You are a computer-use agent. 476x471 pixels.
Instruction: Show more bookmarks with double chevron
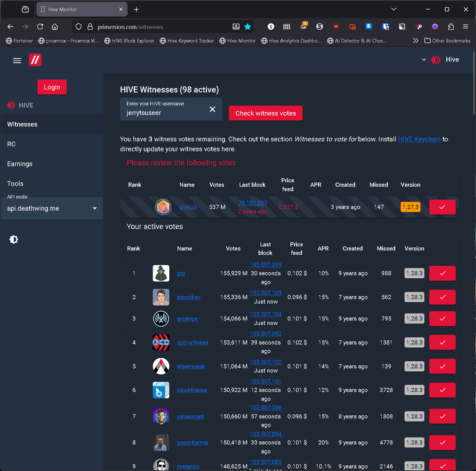click(416, 41)
